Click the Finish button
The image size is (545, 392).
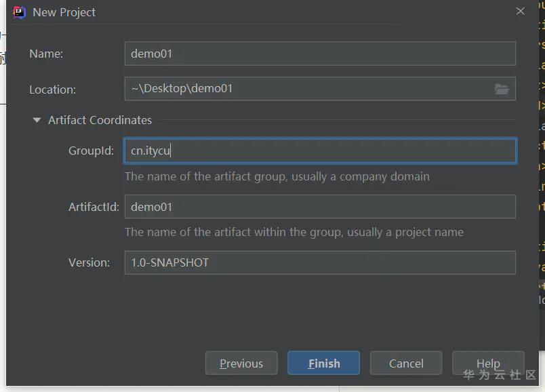tap(323, 363)
